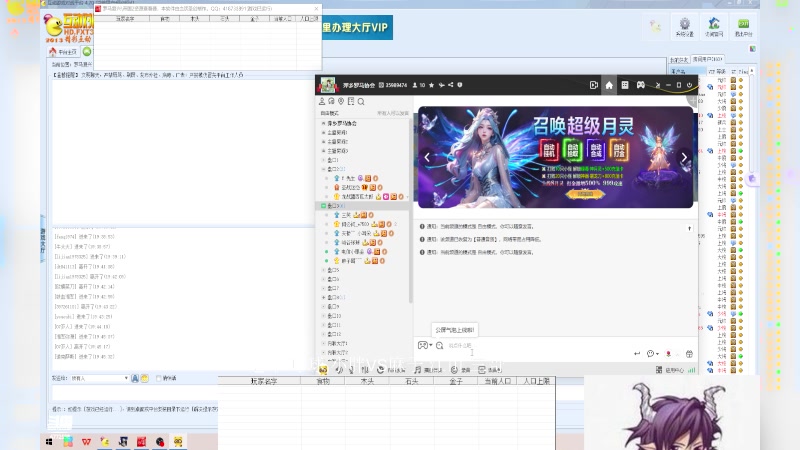Click the video recording icon in the black header
This screenshot has height=450, width=800.
pos(593,85)
